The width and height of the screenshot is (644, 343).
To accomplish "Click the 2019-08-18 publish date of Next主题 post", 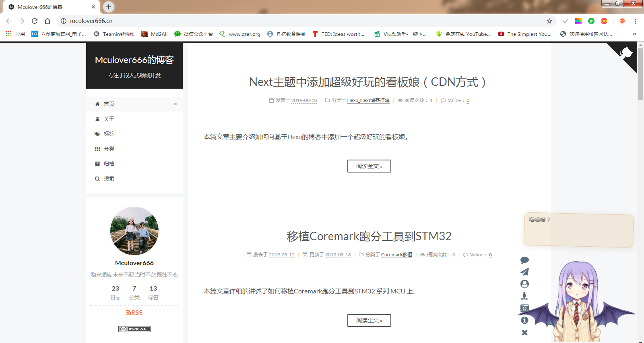I will pyautogui.click(x=304, y=100).
